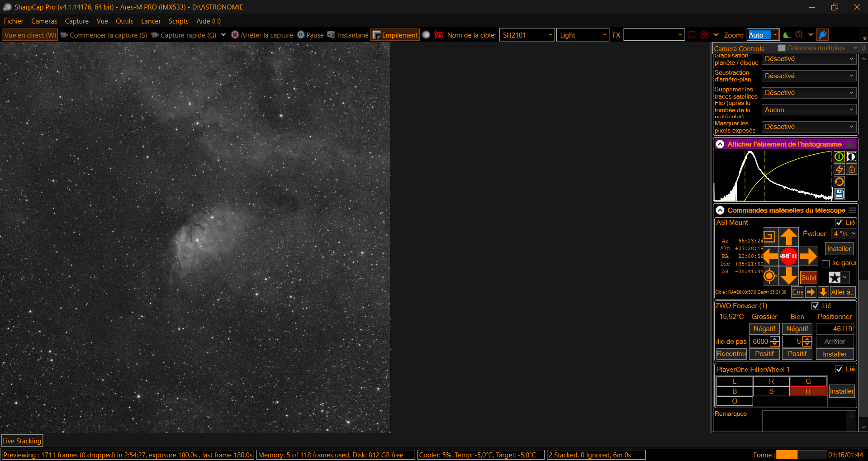Open the Light frame type dropdown
The height and width of the screenshot is (461, 868).
point(583,35)
